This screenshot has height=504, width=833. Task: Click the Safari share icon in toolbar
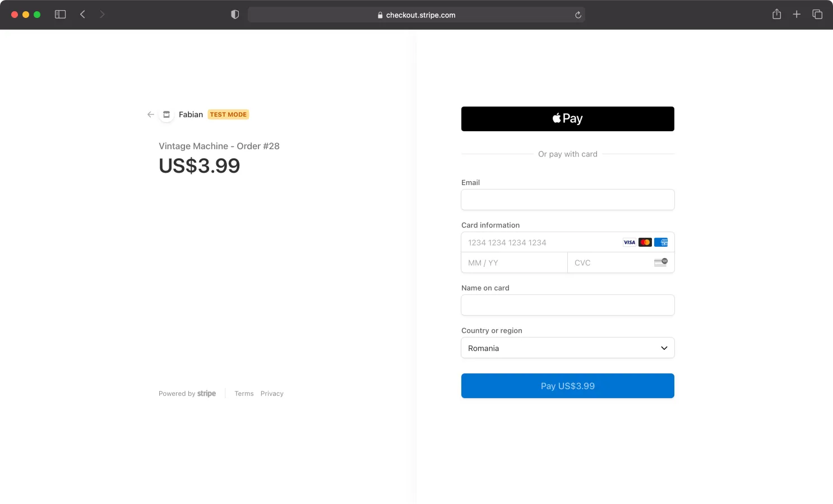pos(776,15)
